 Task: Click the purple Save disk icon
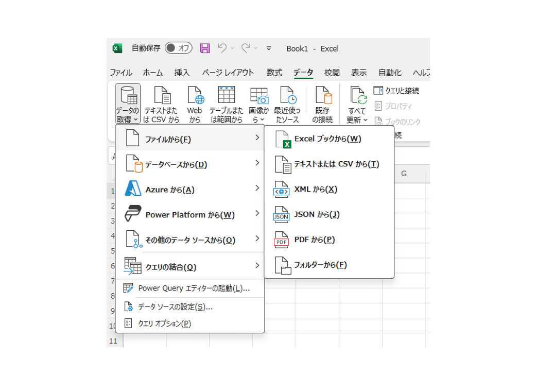point(205,48)
